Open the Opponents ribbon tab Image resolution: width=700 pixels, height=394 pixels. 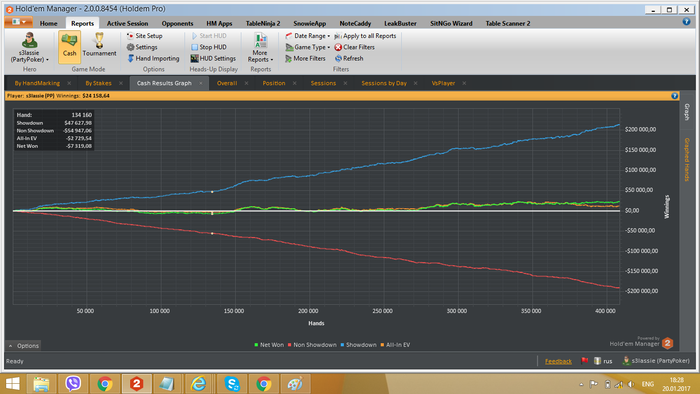coord(177,23)
